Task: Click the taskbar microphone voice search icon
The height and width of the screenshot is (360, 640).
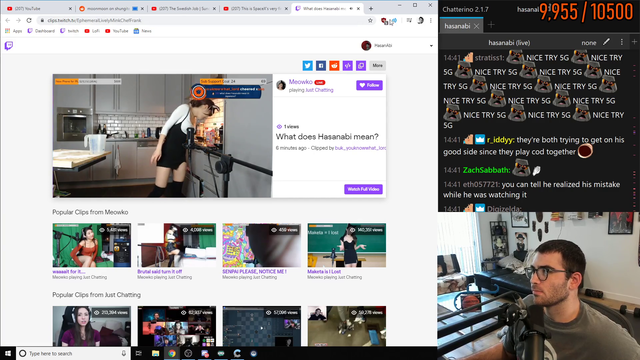Action: click(124, 353)
